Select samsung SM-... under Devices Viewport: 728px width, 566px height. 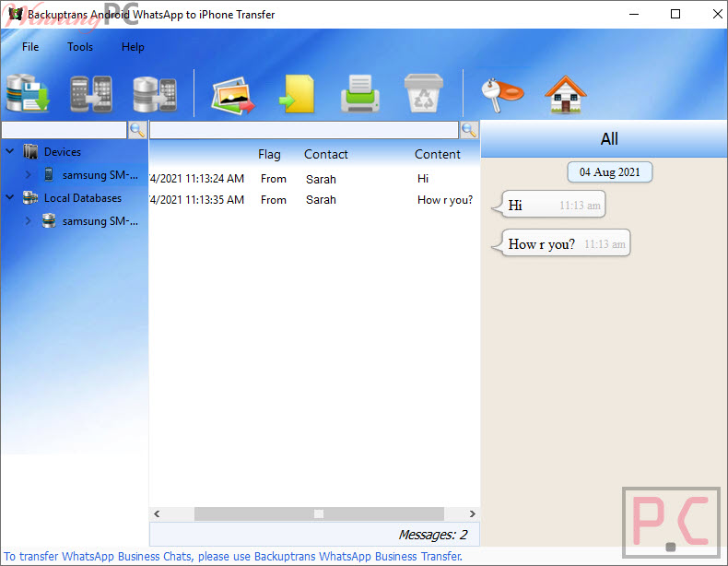point(100,175)
